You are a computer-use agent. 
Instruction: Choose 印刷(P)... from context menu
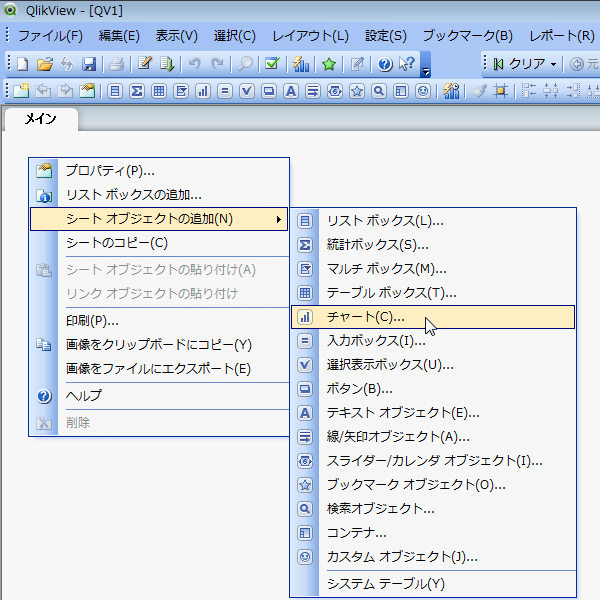click(159, 321)
